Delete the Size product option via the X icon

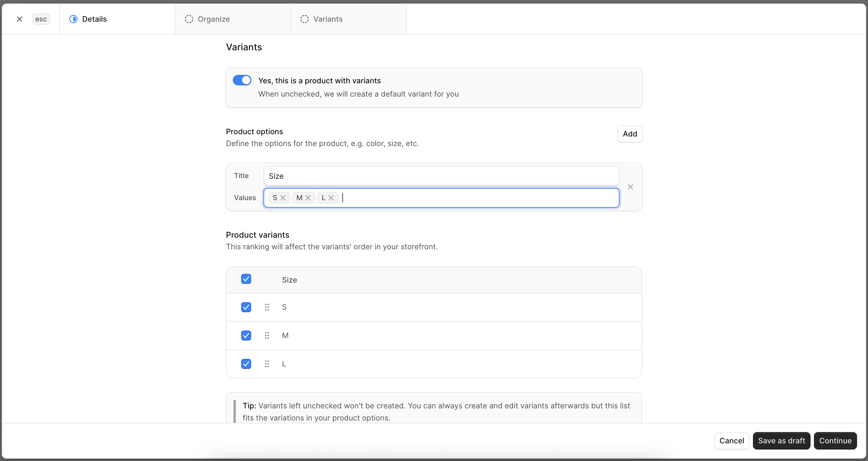click(630, 187)
